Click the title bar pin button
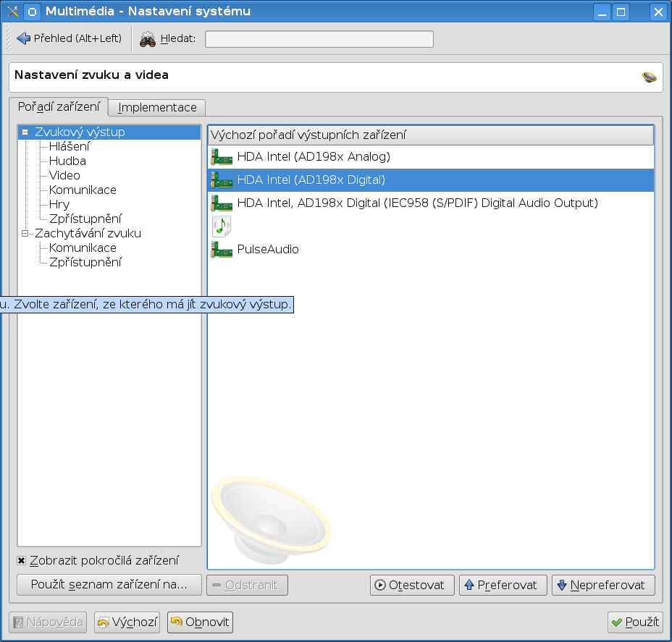672x642 pixels. point(32,12)
